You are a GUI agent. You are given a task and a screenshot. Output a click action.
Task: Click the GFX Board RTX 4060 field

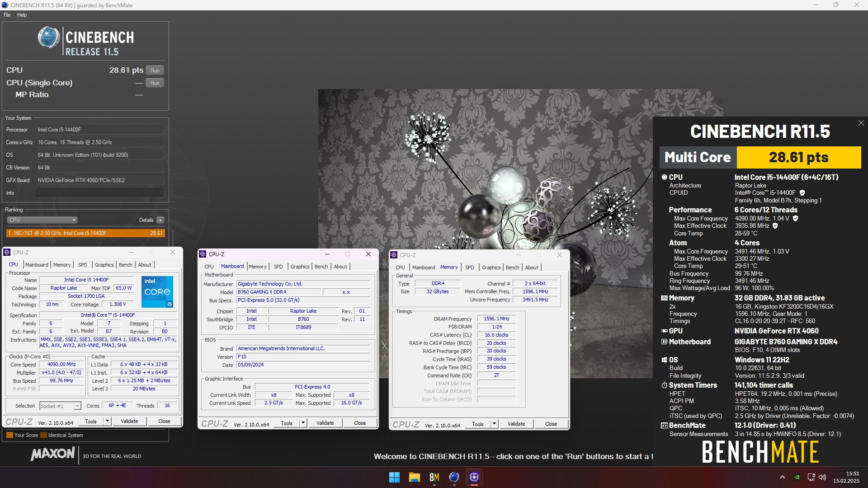pos(100,180)
